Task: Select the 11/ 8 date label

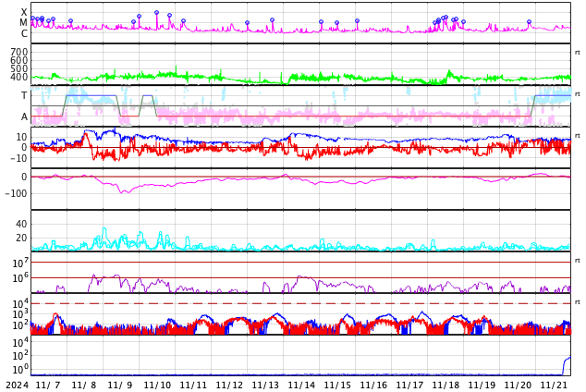Action: 85,385
